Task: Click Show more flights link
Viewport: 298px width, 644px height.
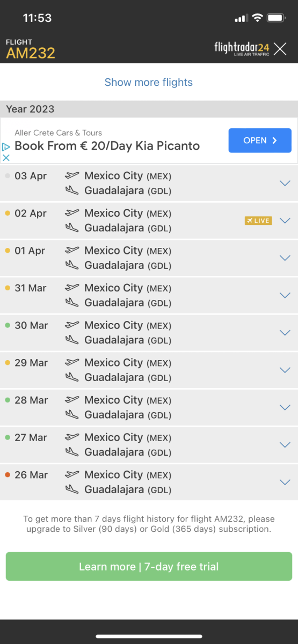Action: point(149,82)
